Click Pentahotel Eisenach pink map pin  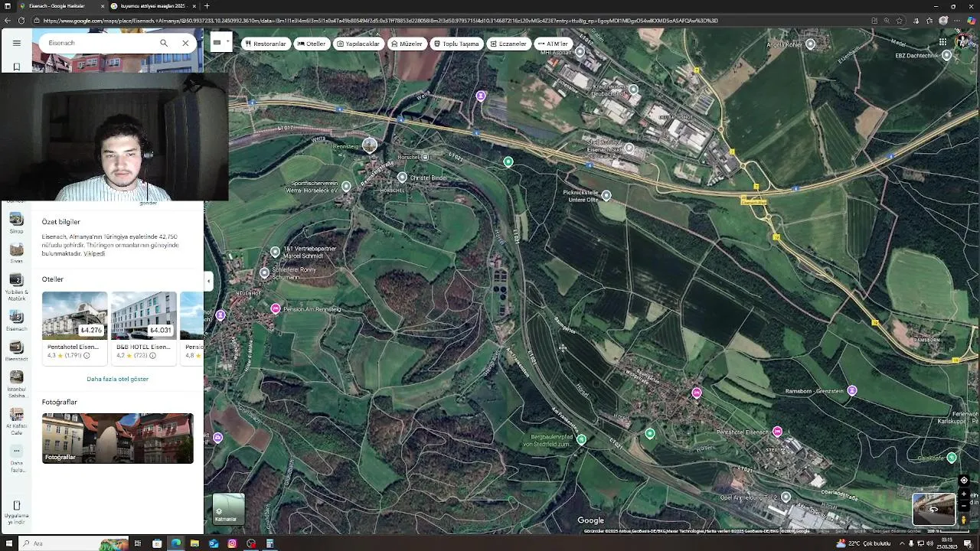[x=777, y=432]
